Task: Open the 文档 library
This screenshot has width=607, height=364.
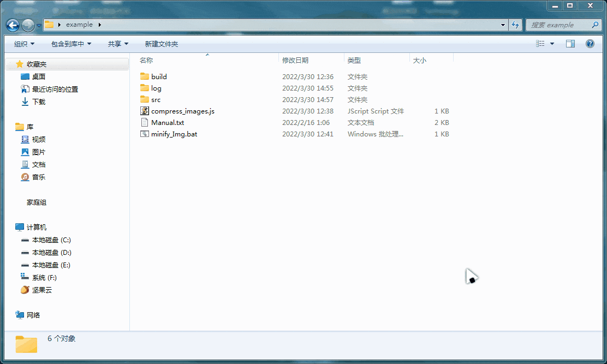Action: [39, 164]
